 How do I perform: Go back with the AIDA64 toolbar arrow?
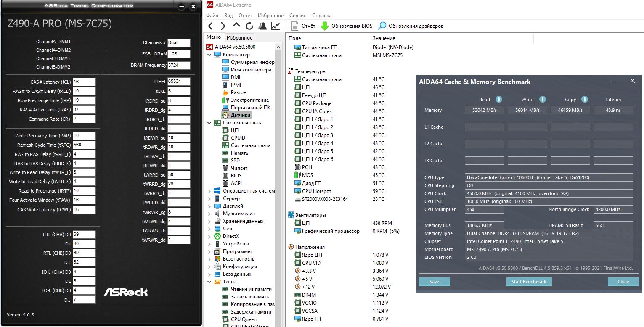click(x=211, y=26)
